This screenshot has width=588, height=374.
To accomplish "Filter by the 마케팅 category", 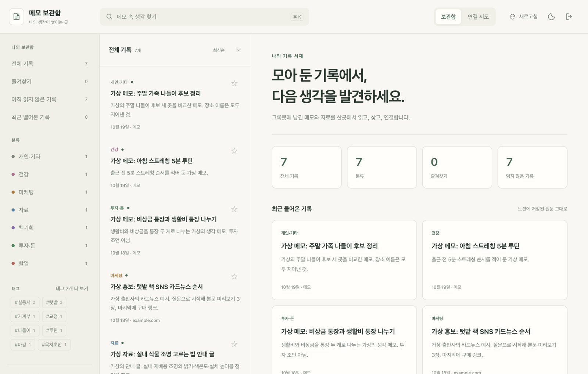I will pos(50,192).
